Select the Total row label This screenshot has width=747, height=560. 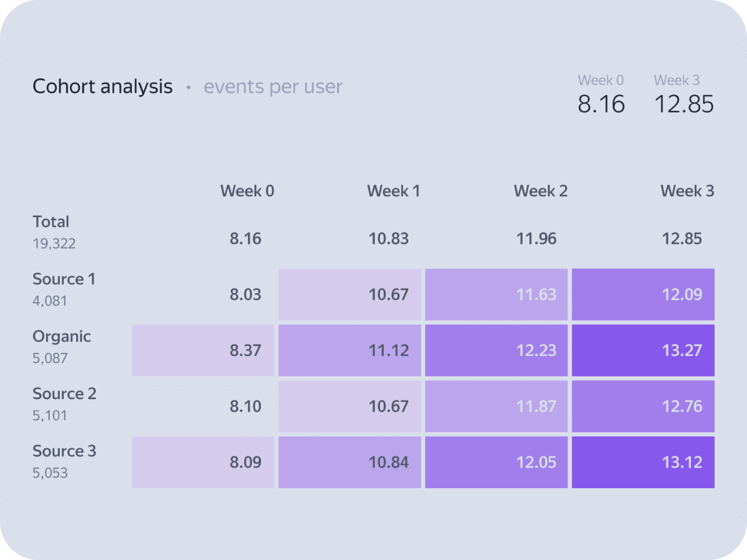pyautogui.click(x=51, y=222)
